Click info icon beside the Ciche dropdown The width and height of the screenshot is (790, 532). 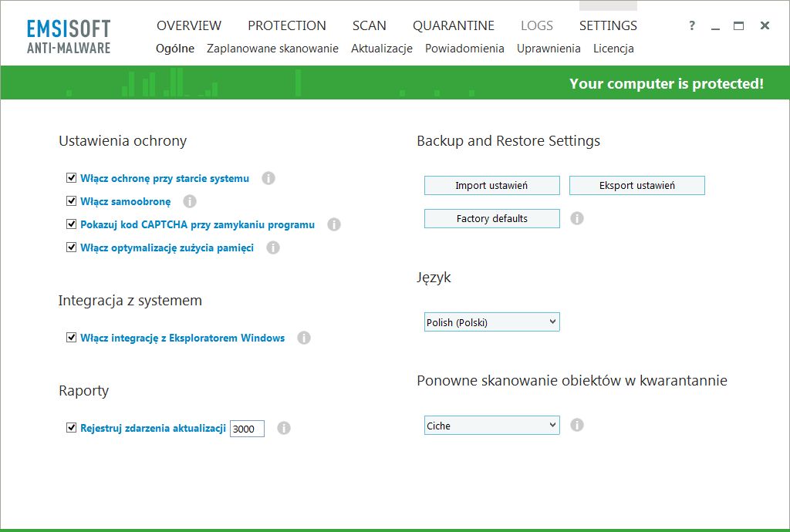point(577,425)
